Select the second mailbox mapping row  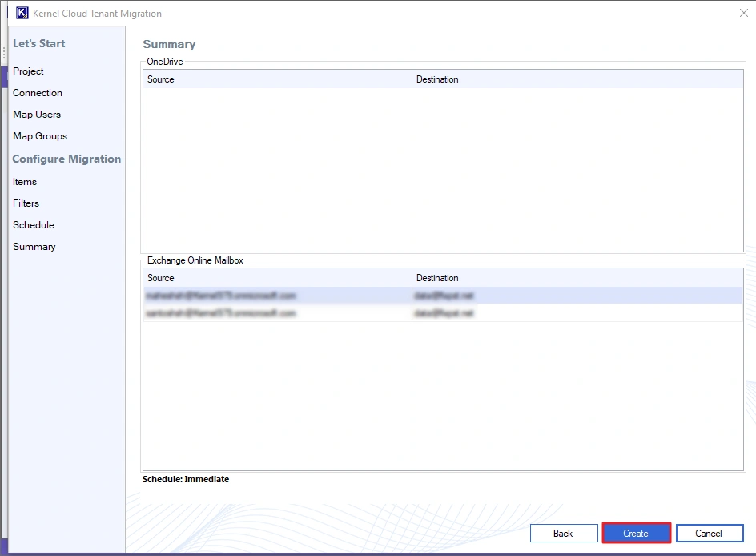tap(320, 311)
